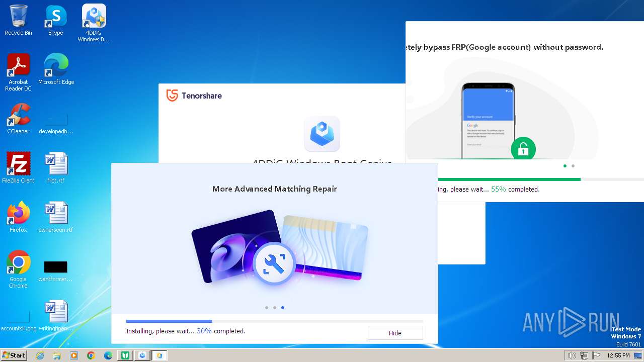This screenshot has width=644, height=362.
Task: Click the More Advanced Matching Repair heading
Action: click(275, 189)
